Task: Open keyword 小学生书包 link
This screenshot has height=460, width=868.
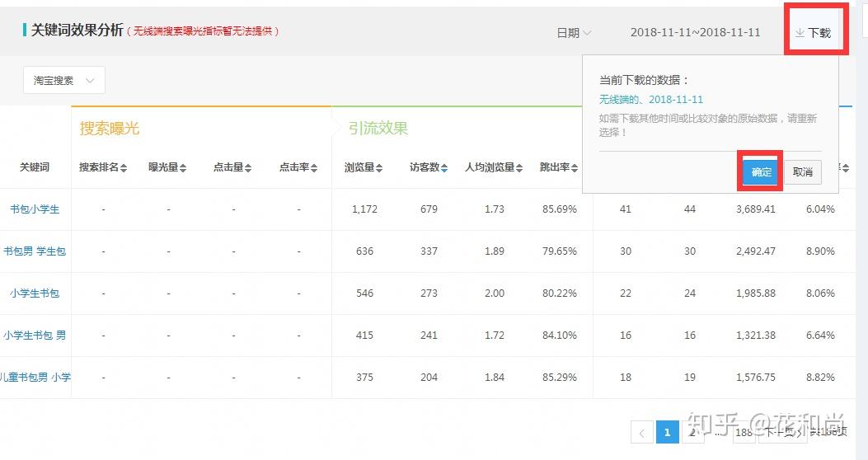Action: click(x=35, y=293)
